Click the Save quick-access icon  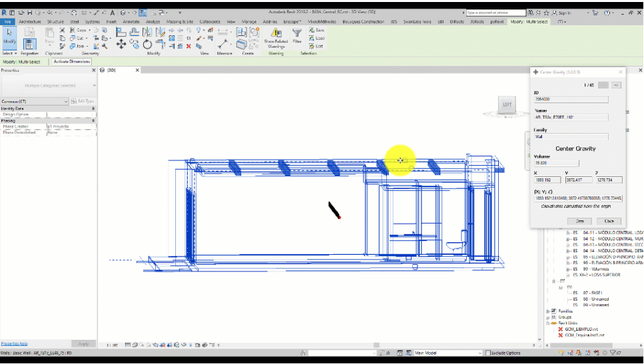point(29,13)
